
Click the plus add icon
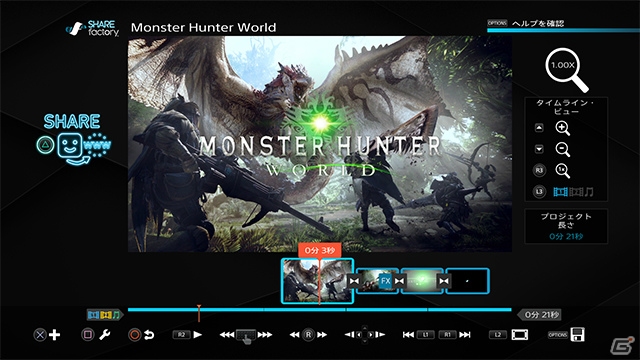pos(54,335)
